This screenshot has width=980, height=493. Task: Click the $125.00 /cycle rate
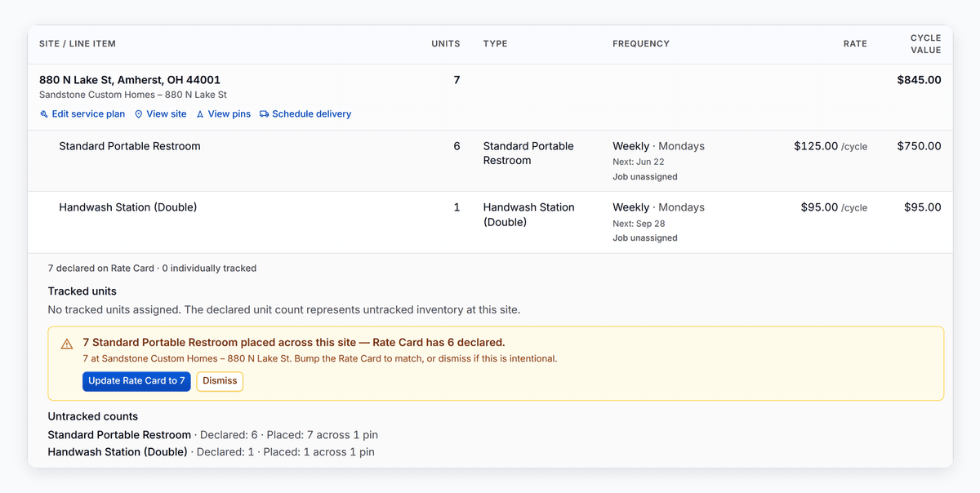[831, 146]
